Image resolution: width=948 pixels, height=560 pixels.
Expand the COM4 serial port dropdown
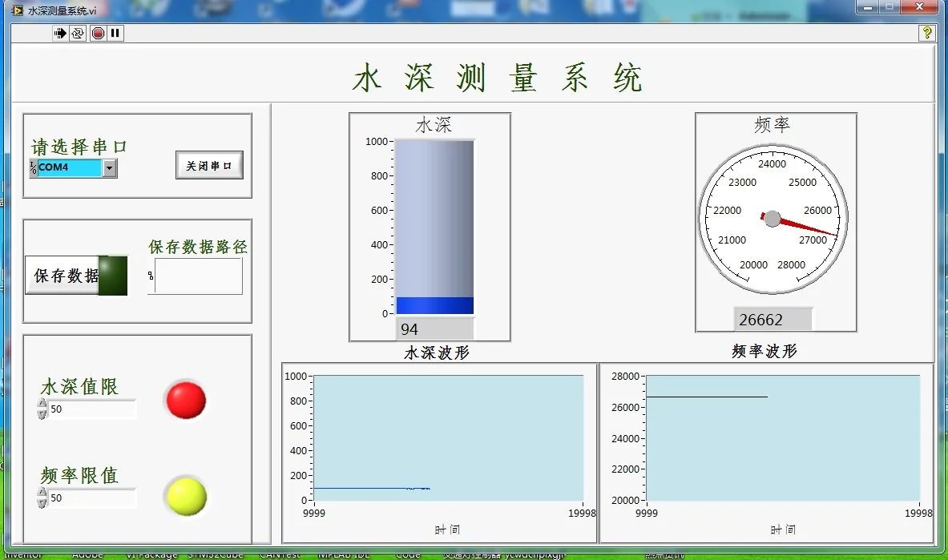tap(110, 168)
